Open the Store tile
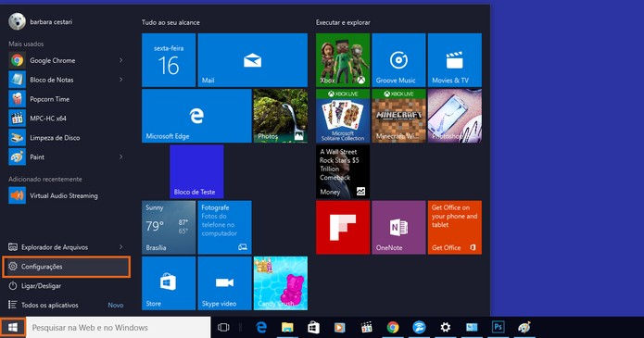Image resolution: width=644 pixels, height=338 pixels. click(169, 283)
